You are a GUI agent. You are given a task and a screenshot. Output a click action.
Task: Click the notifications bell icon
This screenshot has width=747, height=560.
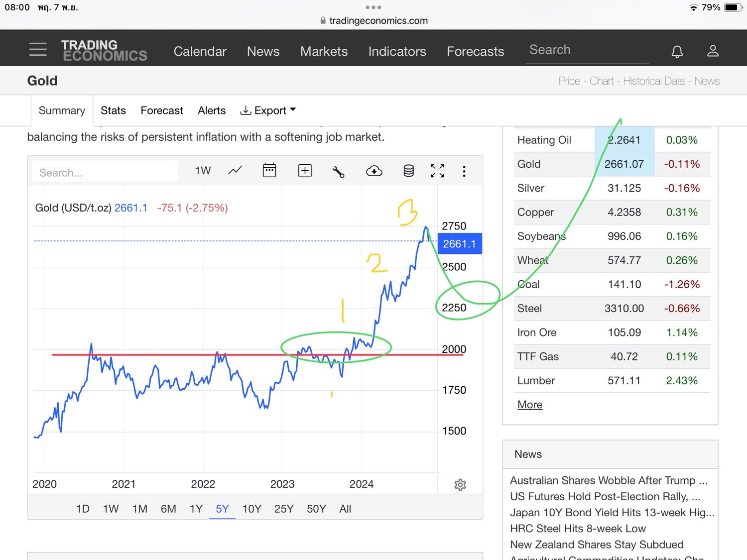tap(677, 51)
